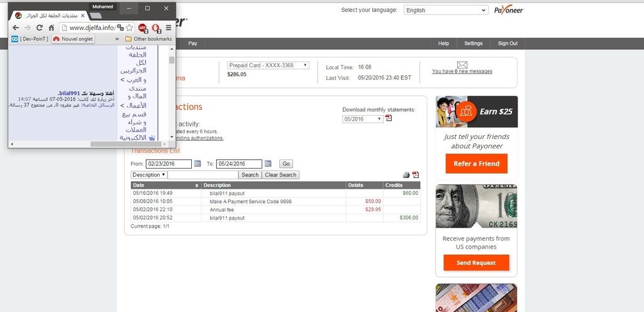This screenshot has height=312, width=644.
Task: Click the From date field
Action: (169, 164)
